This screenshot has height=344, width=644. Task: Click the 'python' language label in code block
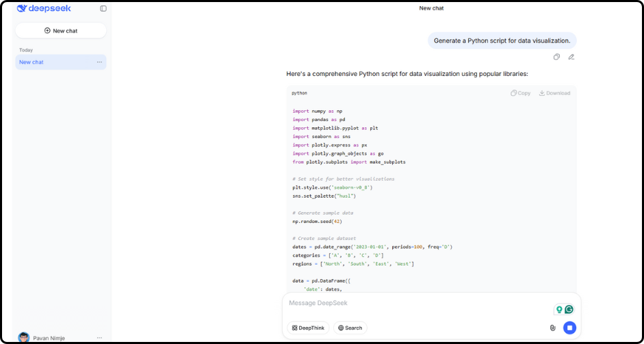coord(299,93)
